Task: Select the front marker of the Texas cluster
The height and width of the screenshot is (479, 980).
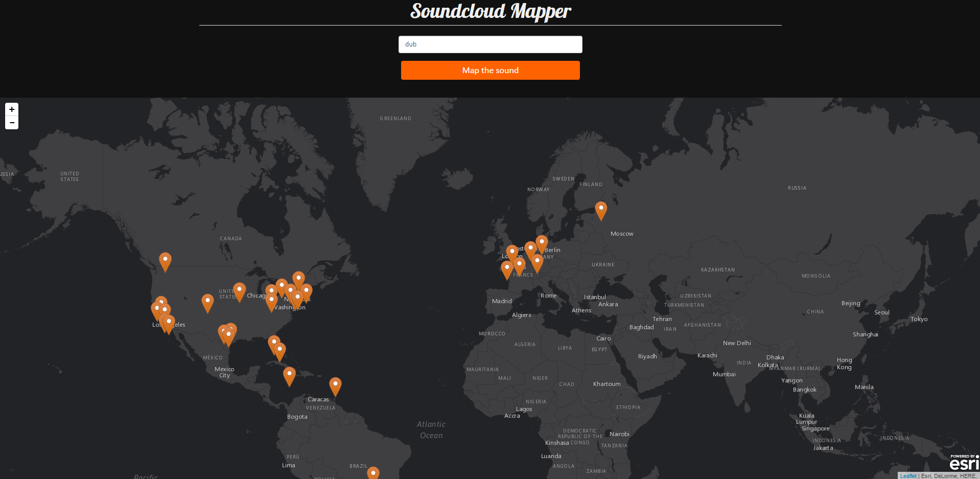Action: [229, 337]
